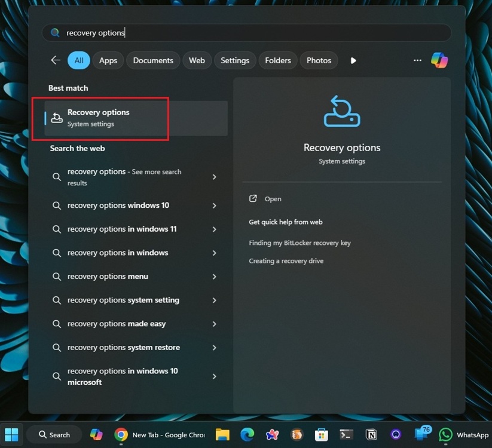Image resolution: width=492 pixels, height=448 pixels.
Task: Launch Windows Terminal from the taskbar
Action: pyautogui.click(x=346, y=434)
